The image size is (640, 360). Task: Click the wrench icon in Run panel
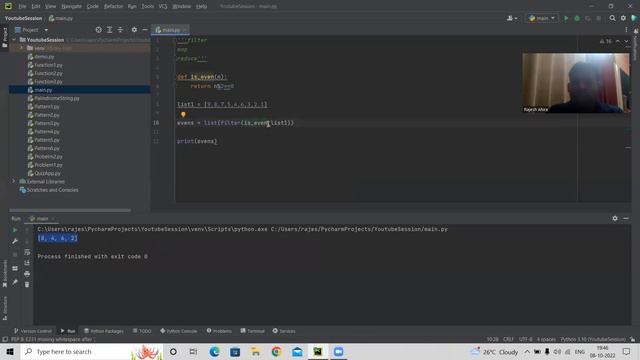[15, 241]
